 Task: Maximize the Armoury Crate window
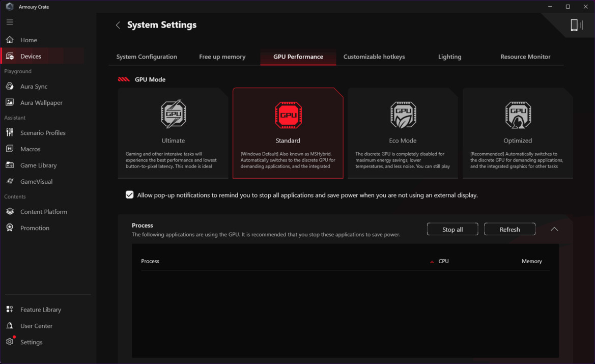pyautogui.click(x=568, y=7)
